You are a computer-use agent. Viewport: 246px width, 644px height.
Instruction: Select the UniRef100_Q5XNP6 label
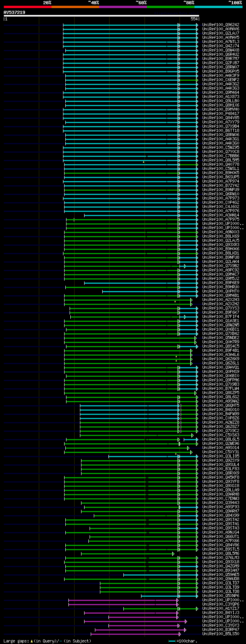[221, 596]
